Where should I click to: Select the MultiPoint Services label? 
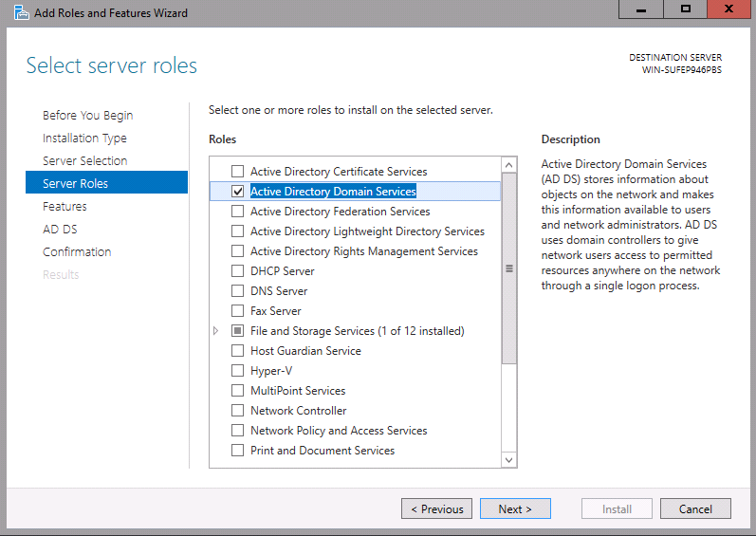pyautogui.click(x=298, y=391)
